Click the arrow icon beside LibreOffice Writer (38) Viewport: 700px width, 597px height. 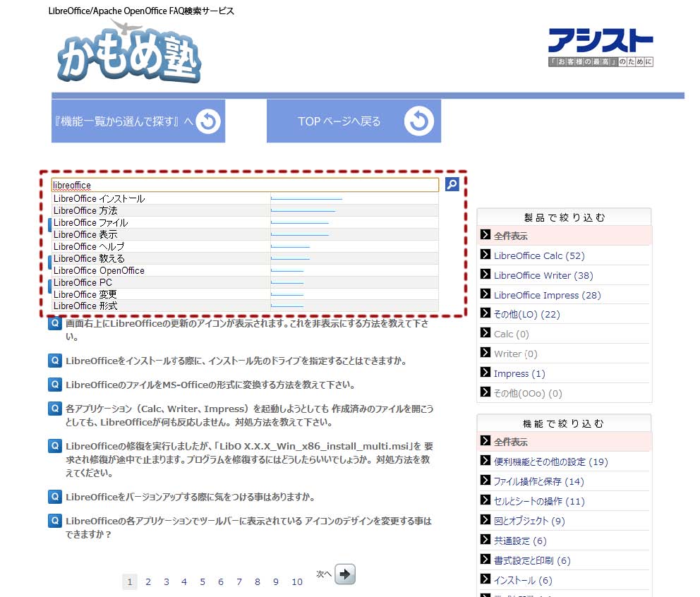(485, 274)
